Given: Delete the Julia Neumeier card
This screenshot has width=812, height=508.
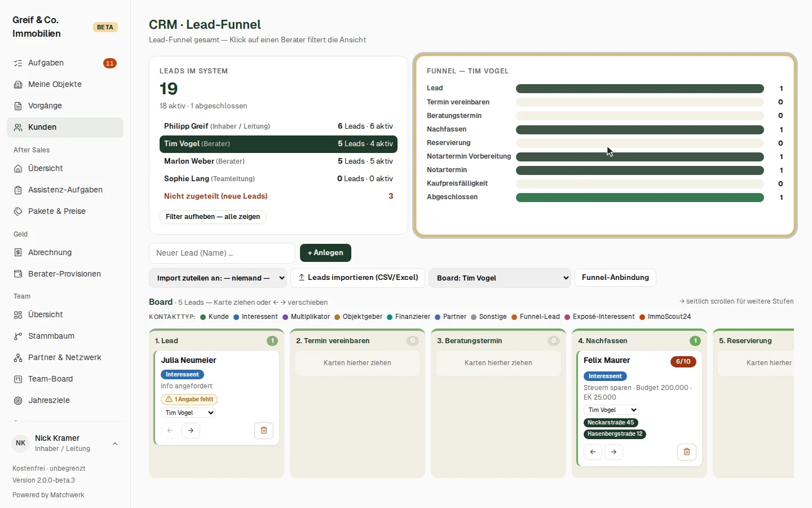Looking at the screenshot, I should point(264,431).
